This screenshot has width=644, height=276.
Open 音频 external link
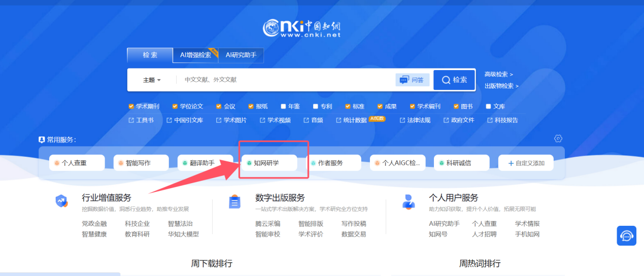tap(313, 120)
